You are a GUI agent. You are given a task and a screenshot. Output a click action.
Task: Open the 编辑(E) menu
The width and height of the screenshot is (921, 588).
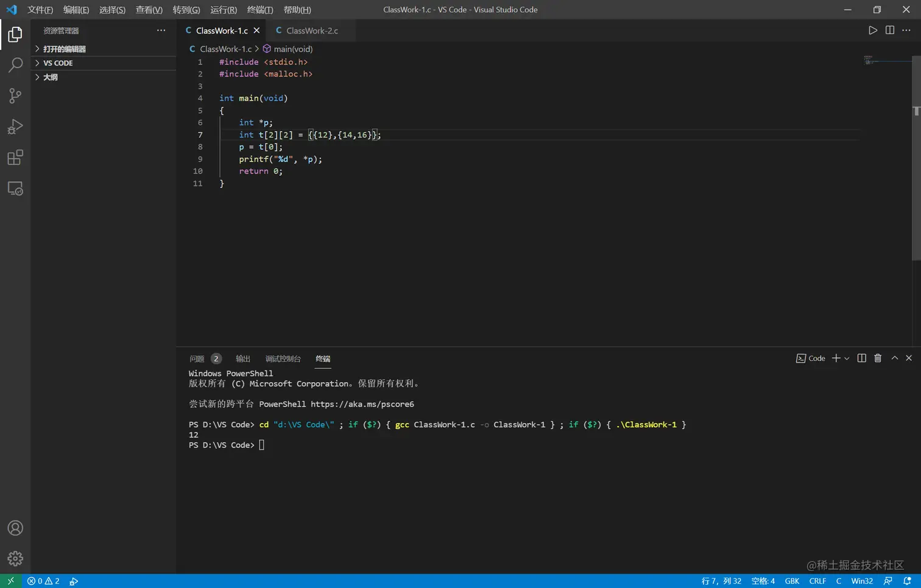(76, 10)
